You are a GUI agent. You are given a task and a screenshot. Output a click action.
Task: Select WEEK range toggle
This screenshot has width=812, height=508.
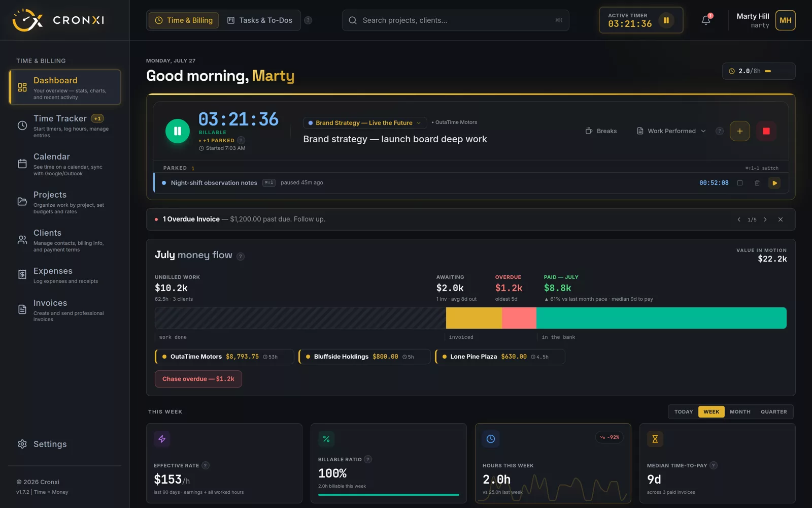pos(711,412)
